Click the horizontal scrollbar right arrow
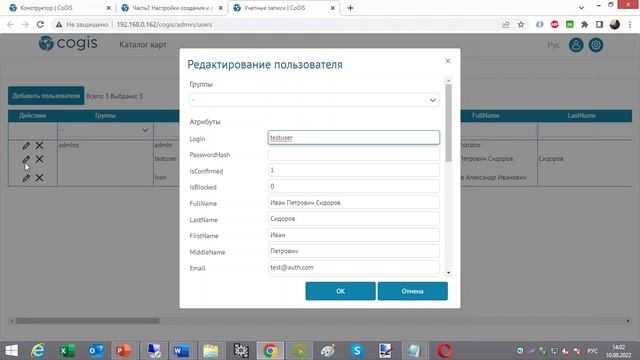Image resolution: width=640 pixels, height=360 pixels. (x=628, y=321)
